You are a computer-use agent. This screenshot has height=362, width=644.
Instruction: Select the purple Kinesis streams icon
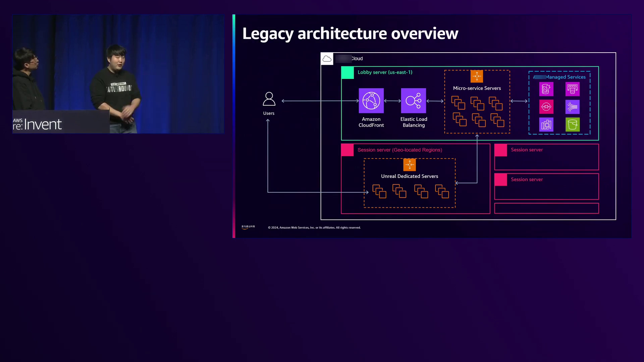572,107
